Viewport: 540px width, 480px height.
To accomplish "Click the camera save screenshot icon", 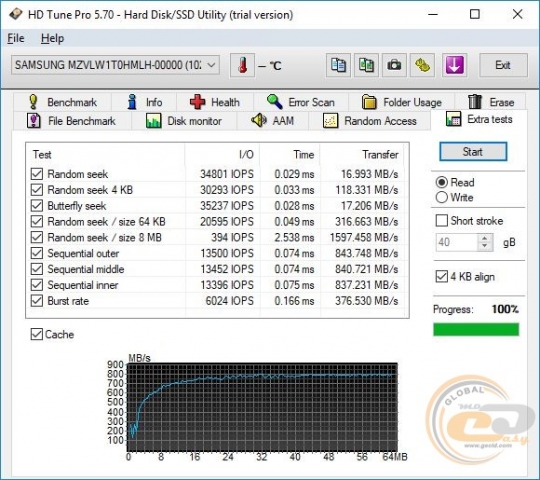I will pos(394,65).
